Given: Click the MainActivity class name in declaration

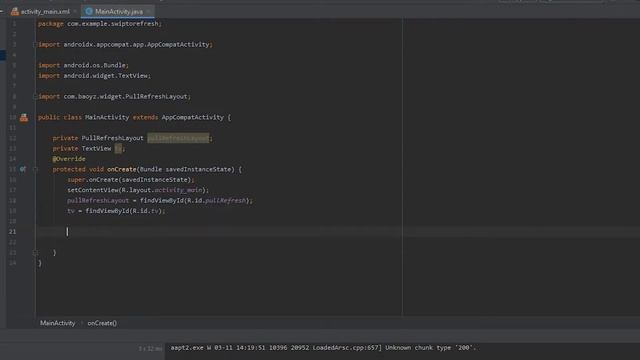Looking at the screenshot, I should point(107,118).
